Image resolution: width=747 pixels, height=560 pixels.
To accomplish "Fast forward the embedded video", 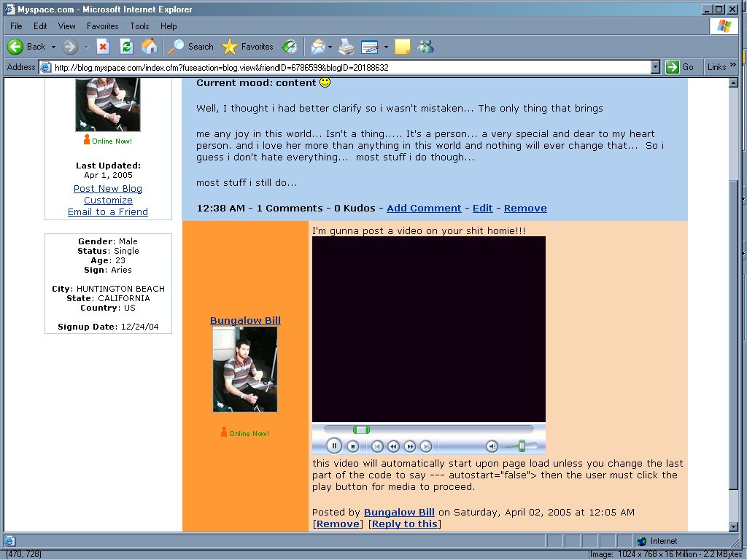I will (x=410, y=446).
